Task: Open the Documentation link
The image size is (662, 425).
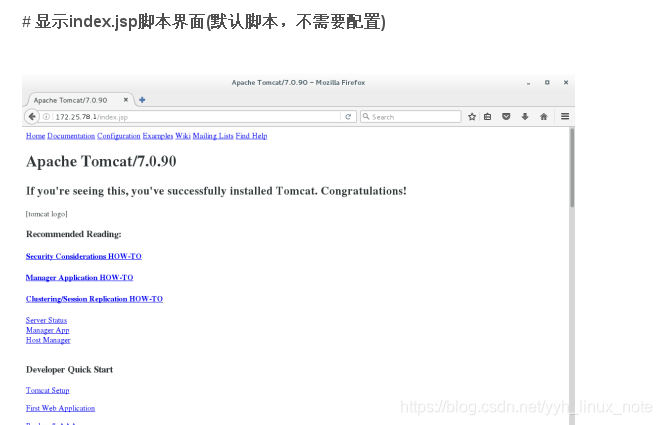Action: tap(71, 136)
